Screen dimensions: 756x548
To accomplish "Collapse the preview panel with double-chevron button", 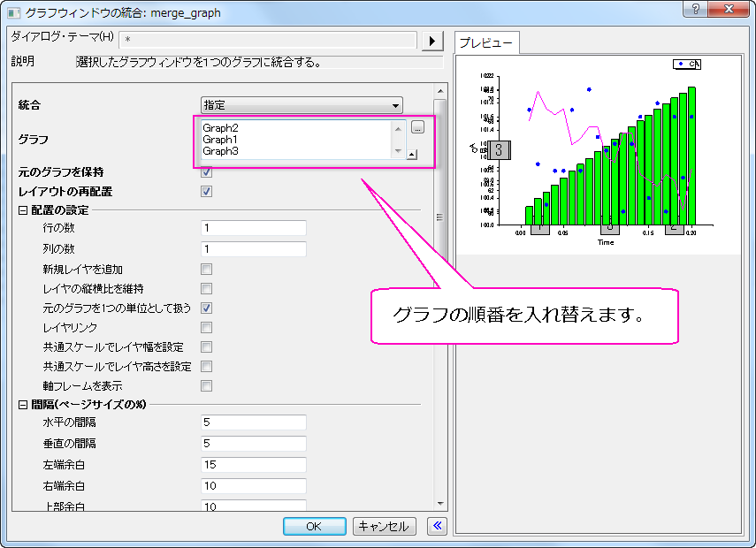I will coord(438,526).
